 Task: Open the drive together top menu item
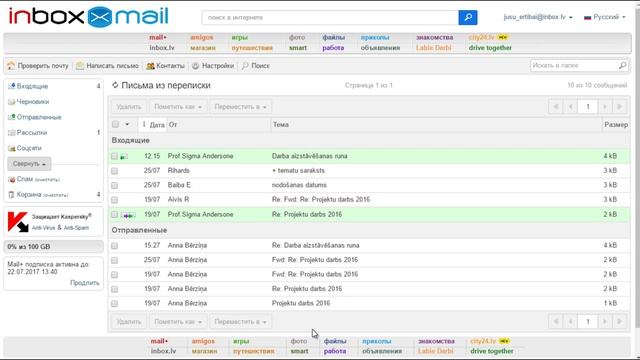[x=490, y=48]
